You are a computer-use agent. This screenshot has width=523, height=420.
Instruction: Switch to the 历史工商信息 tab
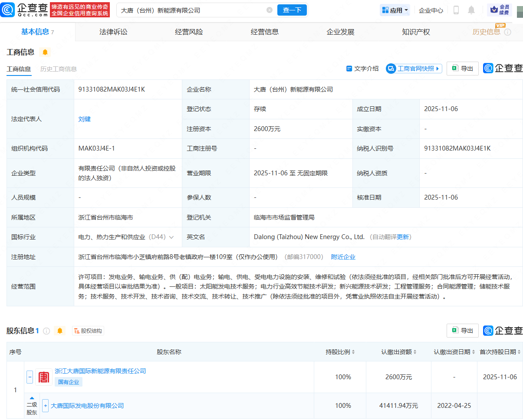point(58,69)
